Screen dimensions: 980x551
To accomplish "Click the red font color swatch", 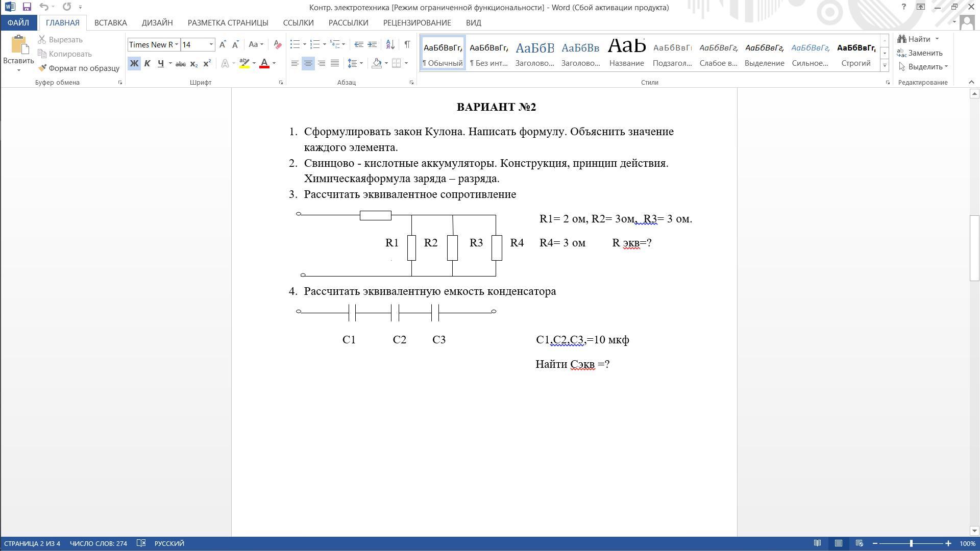I will [x=264, y=64].
